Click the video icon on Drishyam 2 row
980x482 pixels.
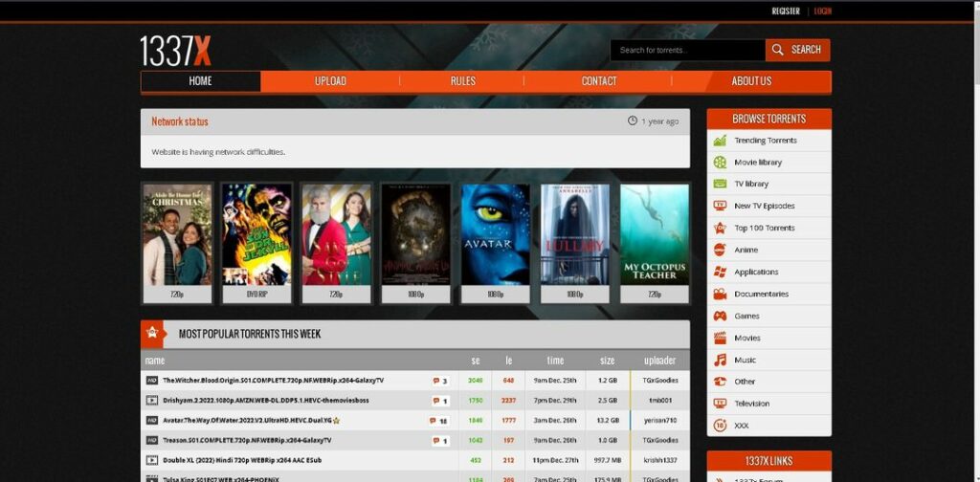[x=152, y=400]
